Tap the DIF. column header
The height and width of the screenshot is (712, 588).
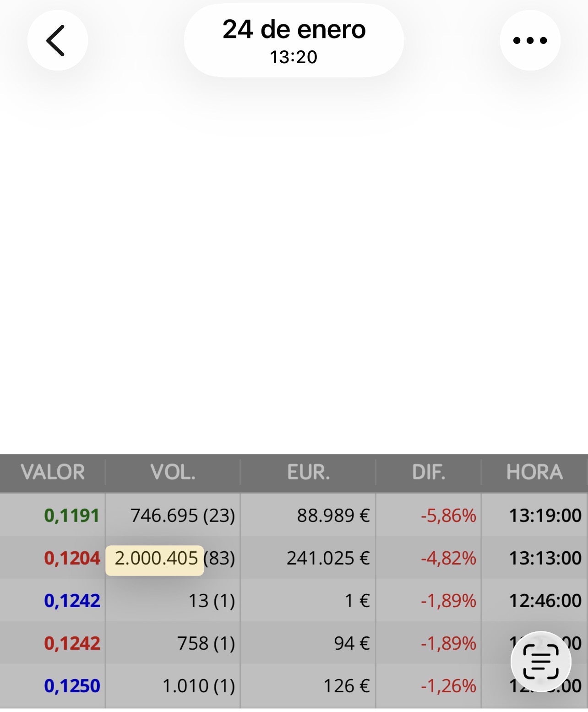point(428,472)
